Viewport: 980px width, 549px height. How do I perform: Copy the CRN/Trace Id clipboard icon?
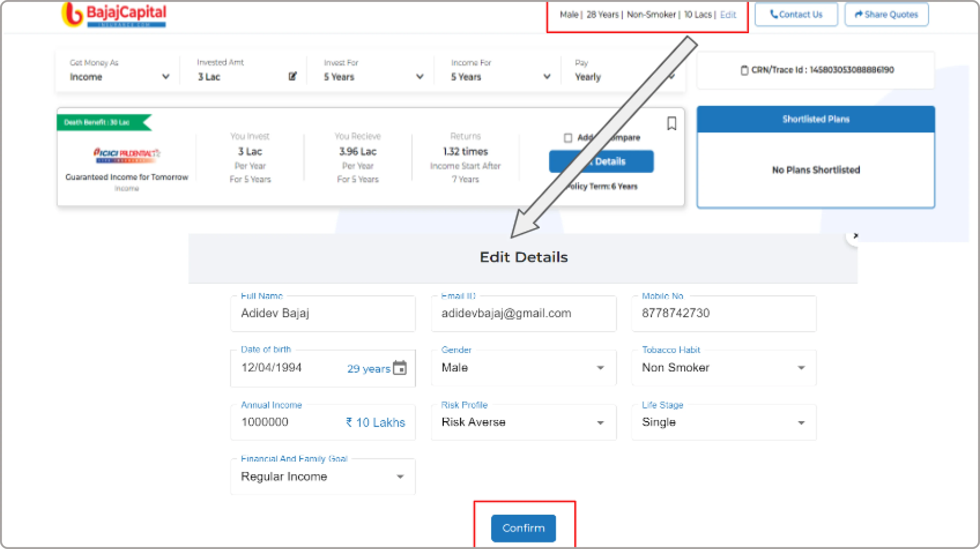coord(744,70)
